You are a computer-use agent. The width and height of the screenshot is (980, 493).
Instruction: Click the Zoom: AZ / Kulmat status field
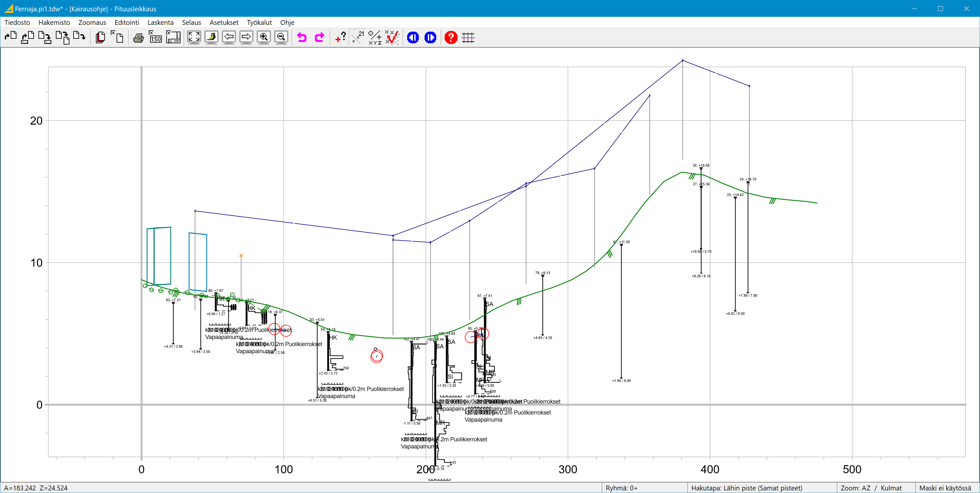(x=871, y=488)
